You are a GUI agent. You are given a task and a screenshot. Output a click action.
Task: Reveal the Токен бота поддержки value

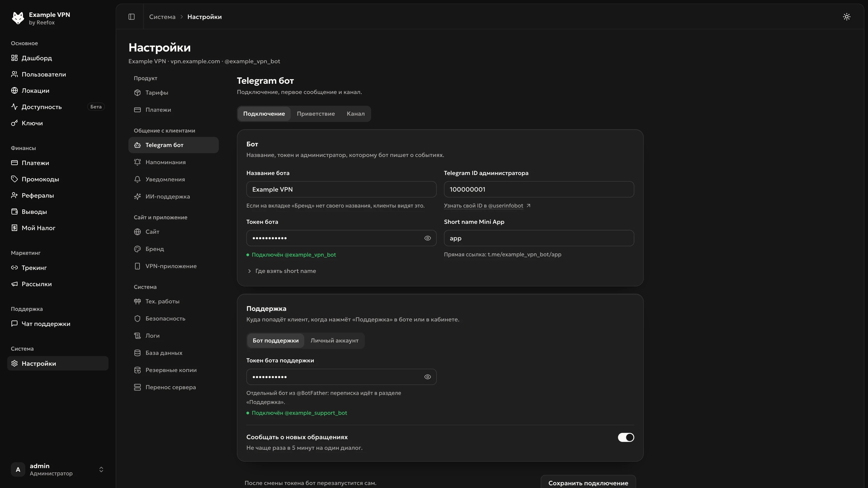[x=427, y=377]
